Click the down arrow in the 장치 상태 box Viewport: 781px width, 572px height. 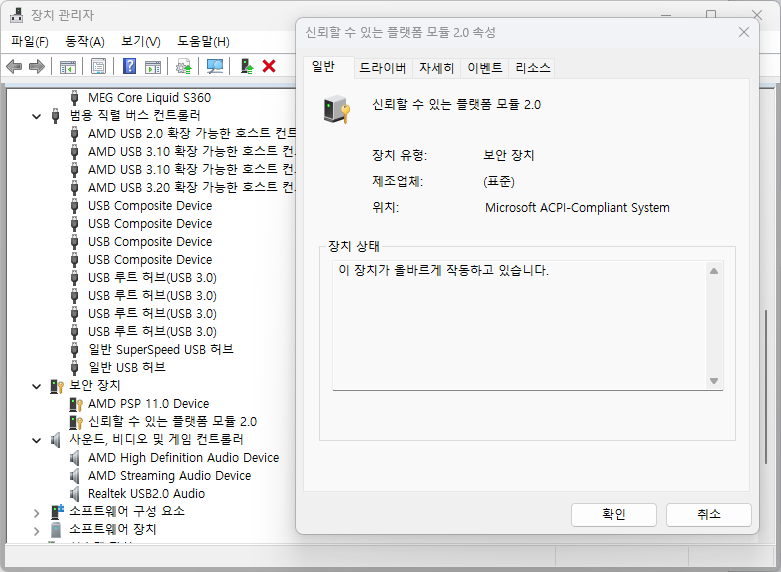point(714,381)
